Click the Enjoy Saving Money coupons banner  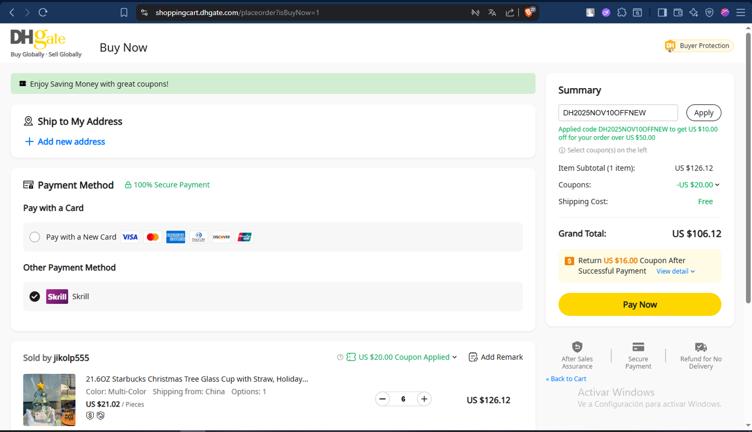click(273, 83)
